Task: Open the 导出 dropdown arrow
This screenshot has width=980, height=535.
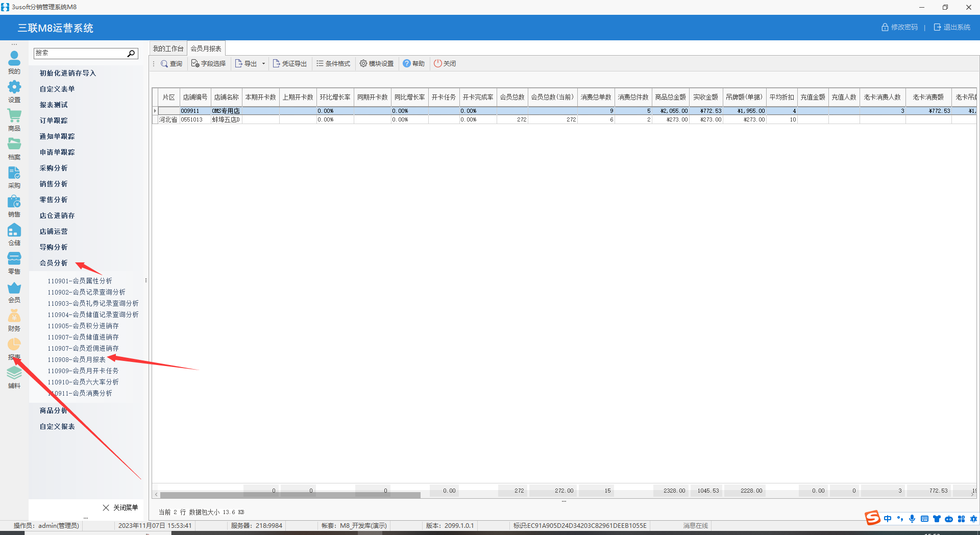Action: click(263, 64)
